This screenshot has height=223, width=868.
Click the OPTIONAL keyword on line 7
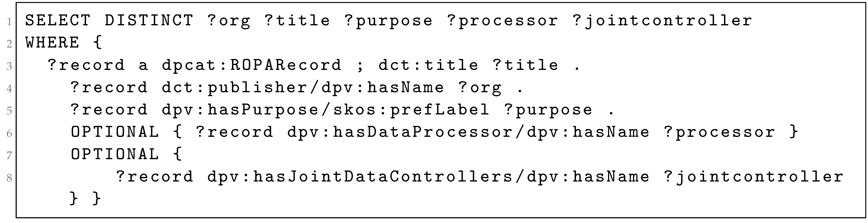pyautogui.click(x=115, y=154)
